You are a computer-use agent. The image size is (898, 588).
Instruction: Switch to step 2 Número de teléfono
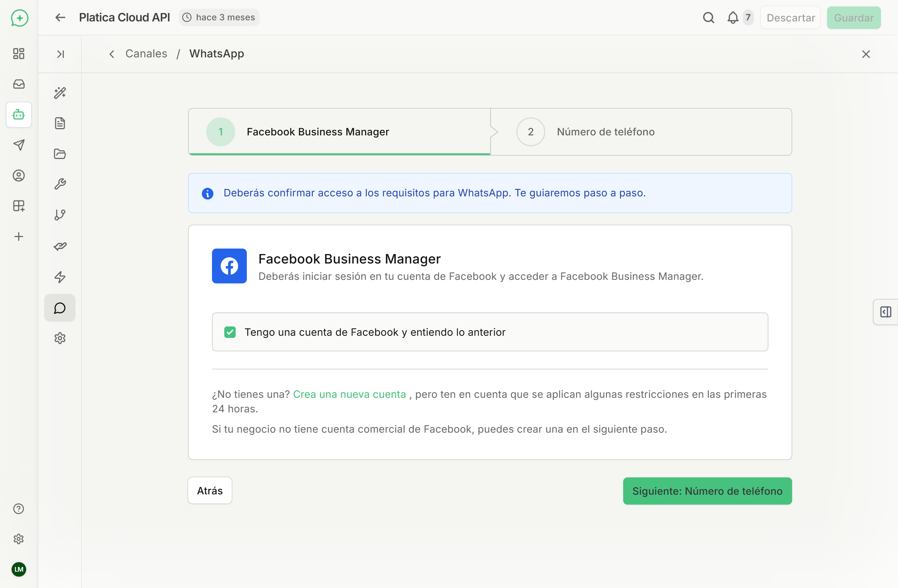[606, 132]
